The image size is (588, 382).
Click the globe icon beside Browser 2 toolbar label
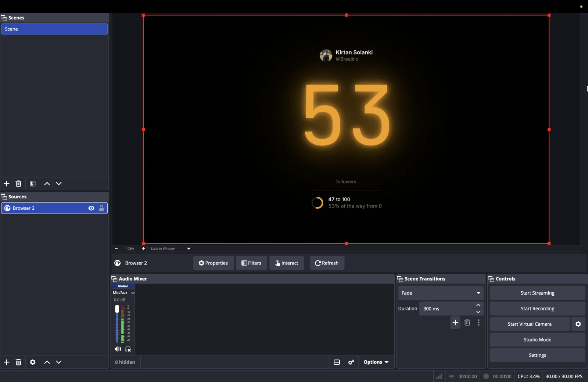pos(118,263)
